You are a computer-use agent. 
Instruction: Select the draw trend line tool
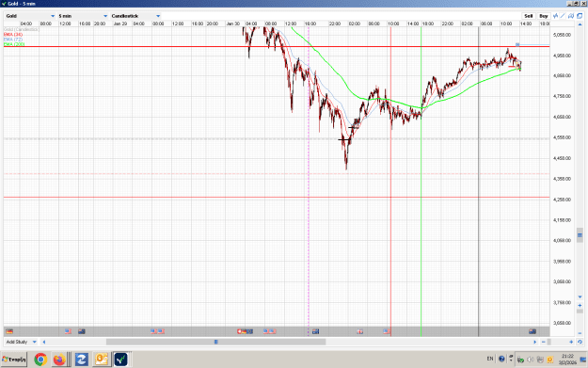[x=563, y=16]
